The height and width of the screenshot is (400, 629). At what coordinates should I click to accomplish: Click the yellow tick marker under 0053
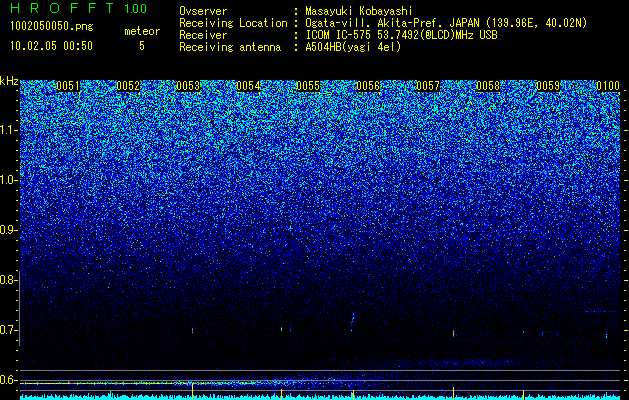pyautogui.click(x=193, y=390)
